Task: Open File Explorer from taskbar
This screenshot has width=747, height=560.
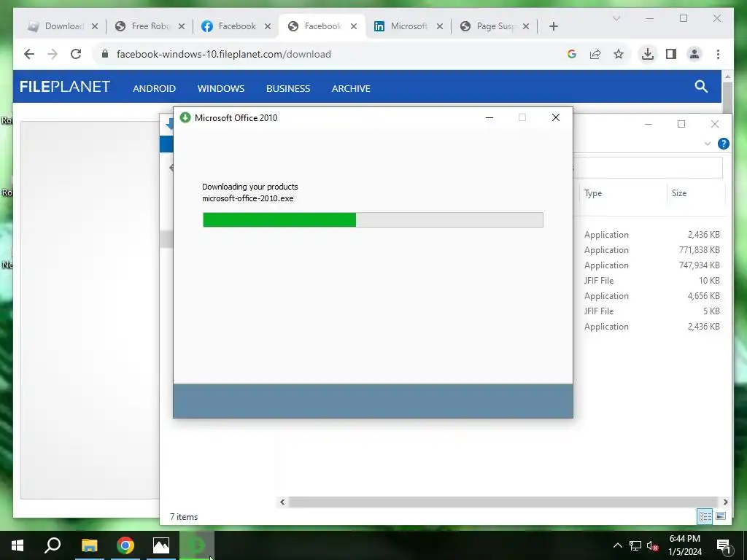Action: click(x=89, y=545)
